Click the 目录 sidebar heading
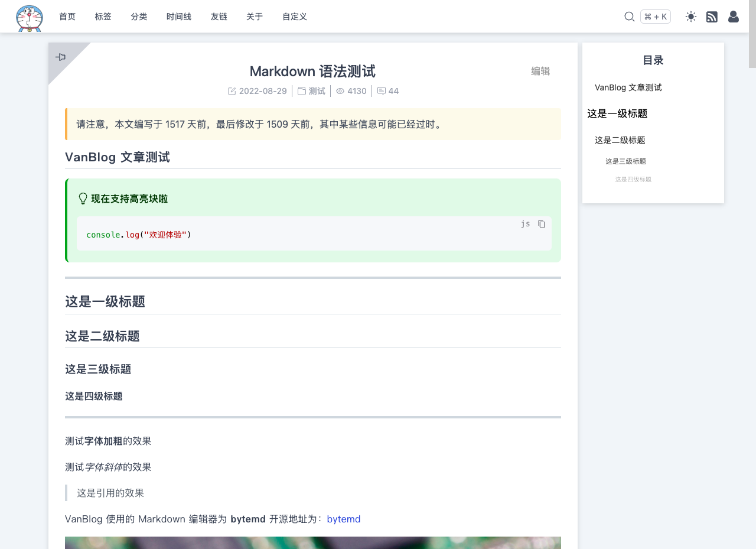This screenshot has height=549, width=756. (x=653, y=60)
